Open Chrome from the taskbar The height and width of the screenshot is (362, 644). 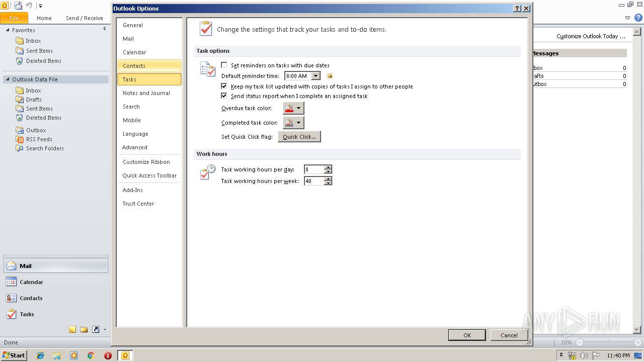pyautogui.click(x=91, y=355)
